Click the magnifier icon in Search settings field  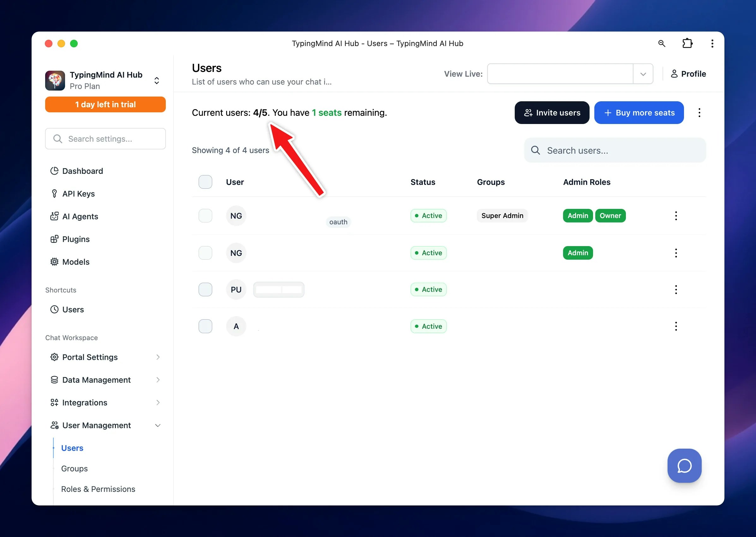pos(57,139)
